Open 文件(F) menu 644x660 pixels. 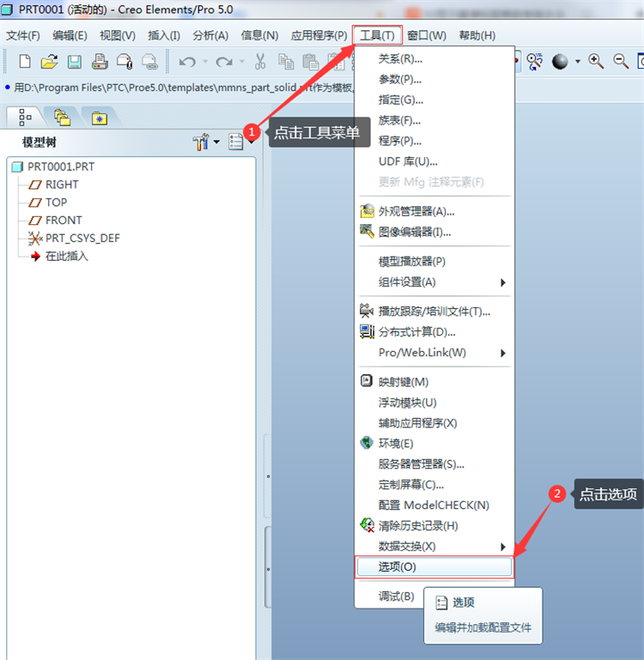[23, 36]
